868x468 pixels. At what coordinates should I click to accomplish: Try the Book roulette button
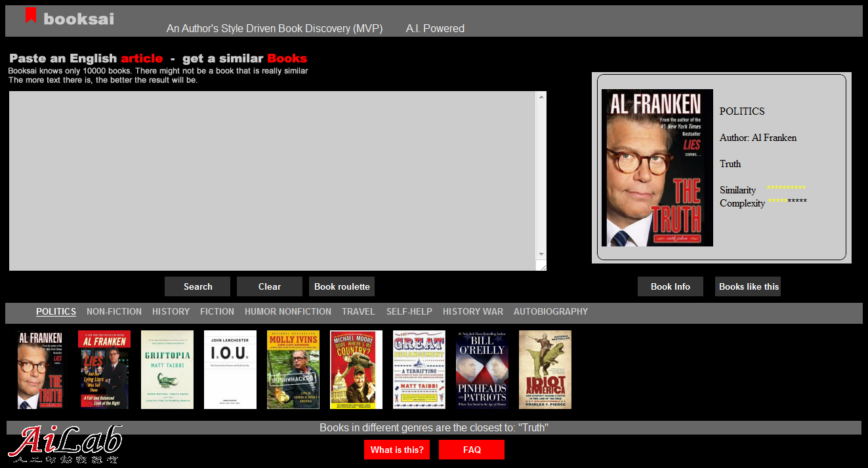[x=342, y=286]
